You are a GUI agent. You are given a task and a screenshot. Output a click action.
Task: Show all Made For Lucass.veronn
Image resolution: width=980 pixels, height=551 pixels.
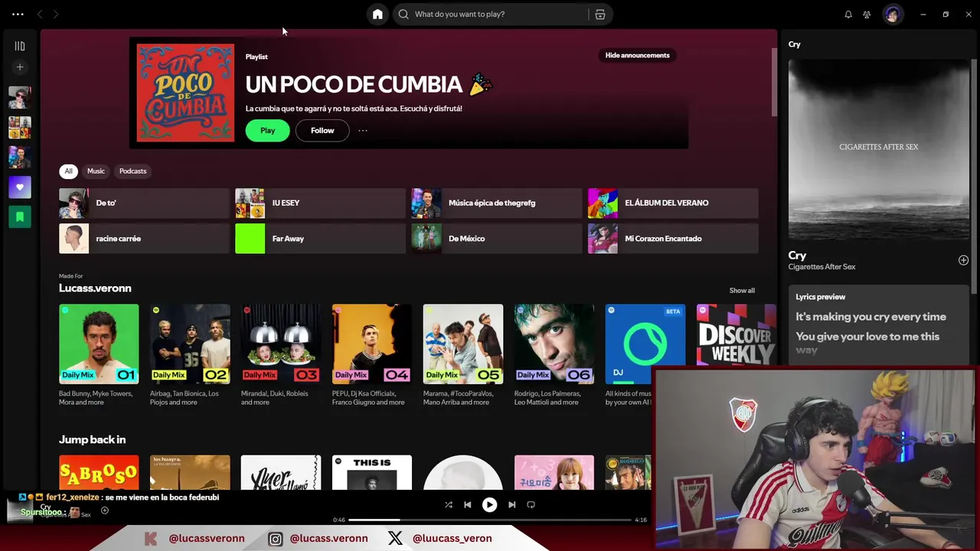[742, 290]
